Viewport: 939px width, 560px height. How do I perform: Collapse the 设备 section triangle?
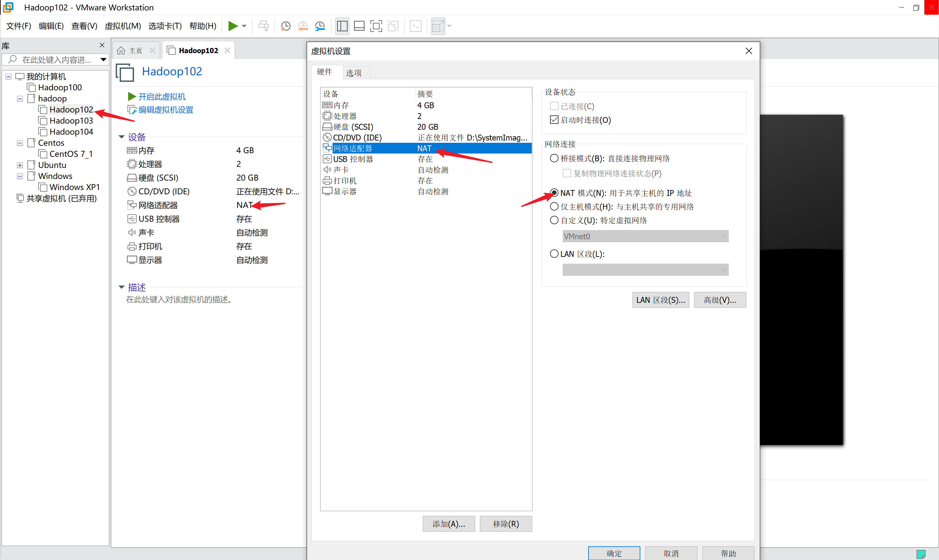pos(121,137)
